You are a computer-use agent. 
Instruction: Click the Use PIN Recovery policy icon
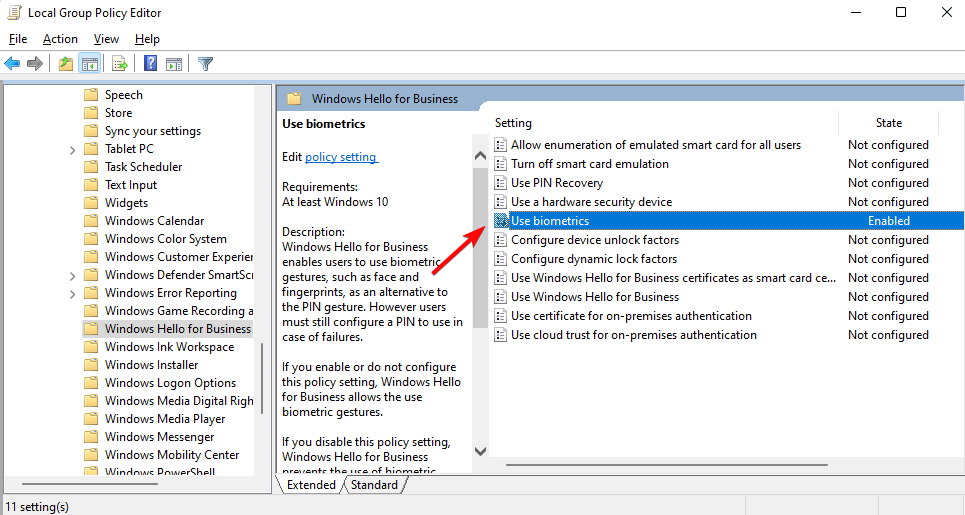(x=501, y=183)
